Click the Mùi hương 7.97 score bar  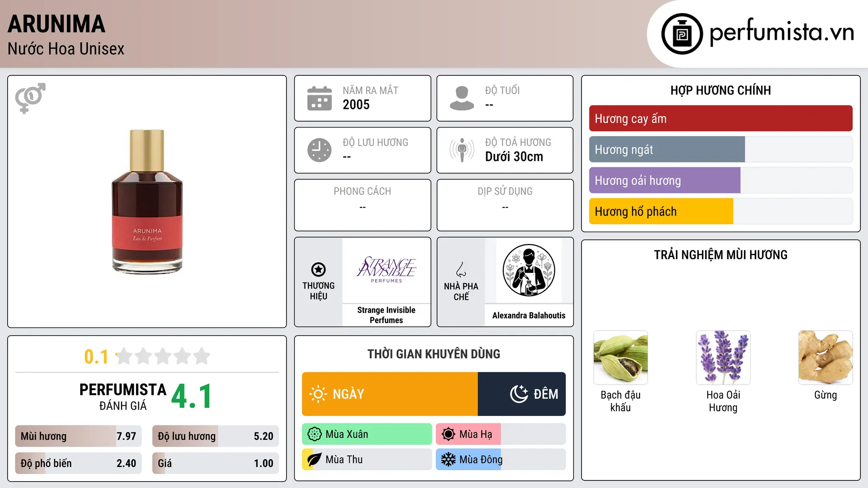click(x=78, y=436)
